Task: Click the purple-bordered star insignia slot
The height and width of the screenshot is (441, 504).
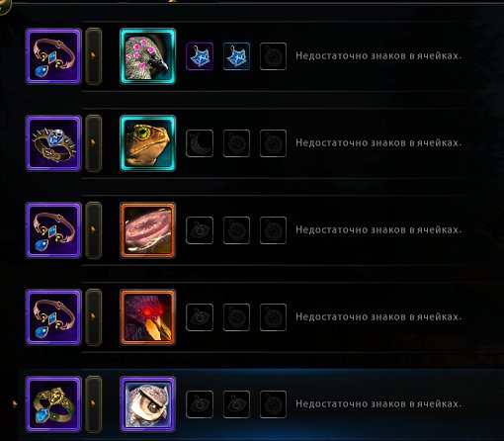Action: click(x=200, y=56)
